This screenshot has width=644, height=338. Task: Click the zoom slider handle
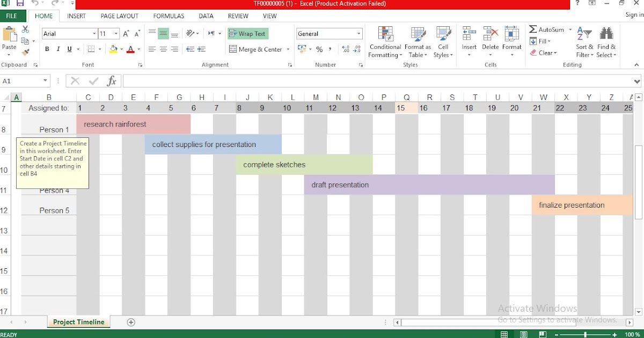(x=586, y=334)
